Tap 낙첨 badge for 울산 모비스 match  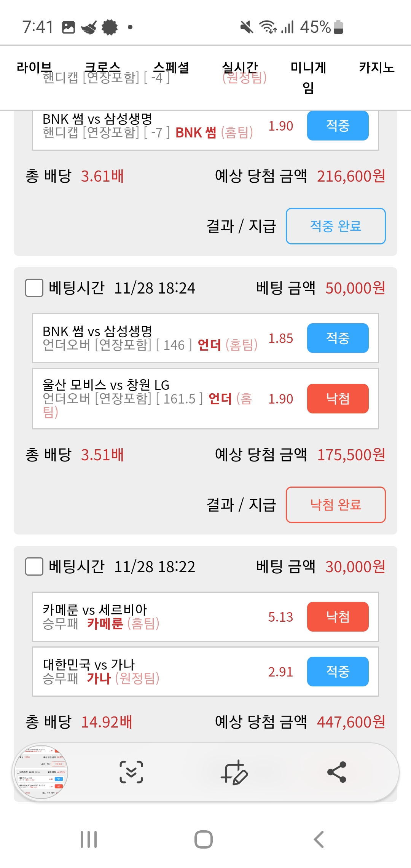click(x=338, y=399)
